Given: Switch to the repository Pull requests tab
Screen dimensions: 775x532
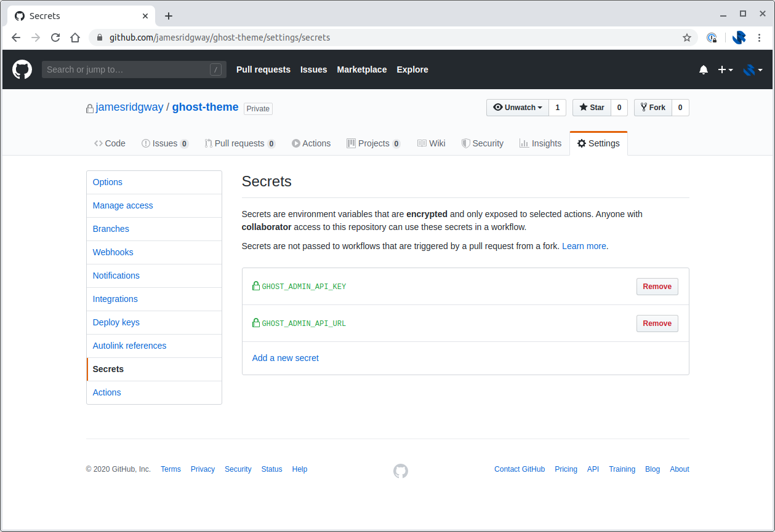Looking at the screenshot, I should pyautogui.click(x=240, y=143).
